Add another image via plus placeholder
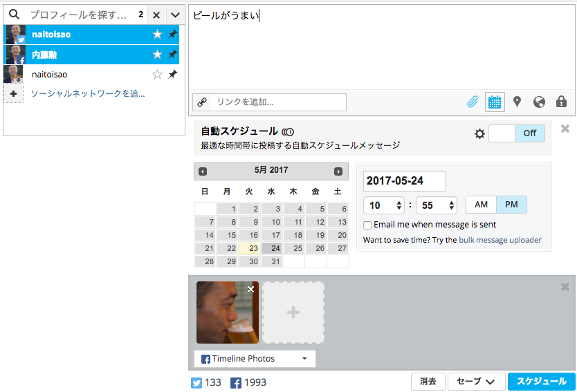The height and width of the screenshot is (392, 577). point(293,312)
